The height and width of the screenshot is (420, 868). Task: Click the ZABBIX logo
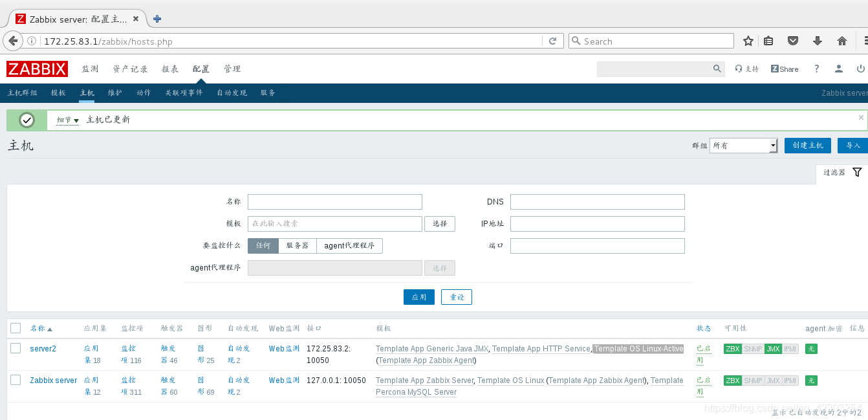point(37,69)
